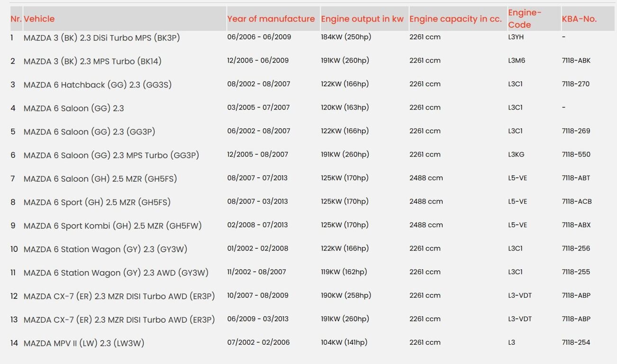Click MAZDA 6 Saloon (GG) 2.3 MPS Turbo

pos(111,155)
